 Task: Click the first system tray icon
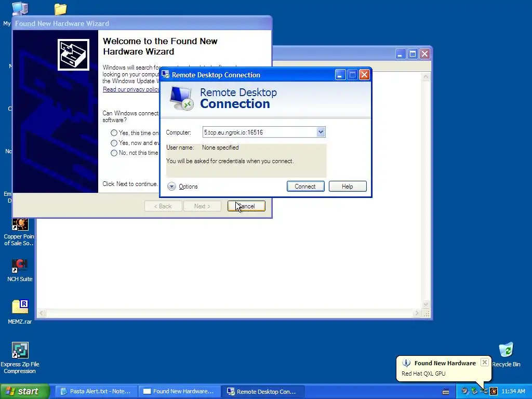click(464, 391)
